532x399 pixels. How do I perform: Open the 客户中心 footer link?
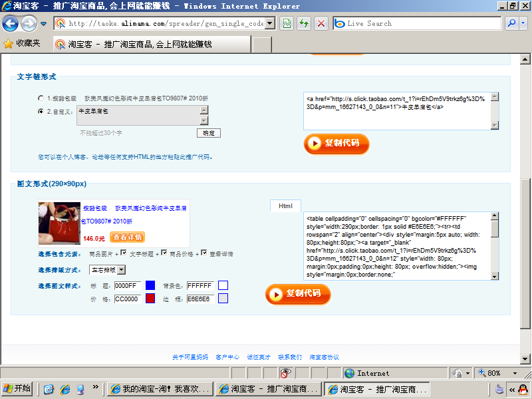tap(227, 357)
